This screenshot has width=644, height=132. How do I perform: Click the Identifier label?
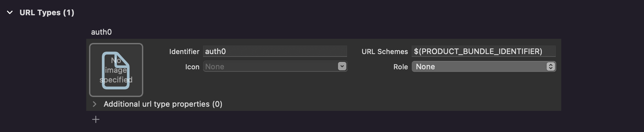click(184, 52)
